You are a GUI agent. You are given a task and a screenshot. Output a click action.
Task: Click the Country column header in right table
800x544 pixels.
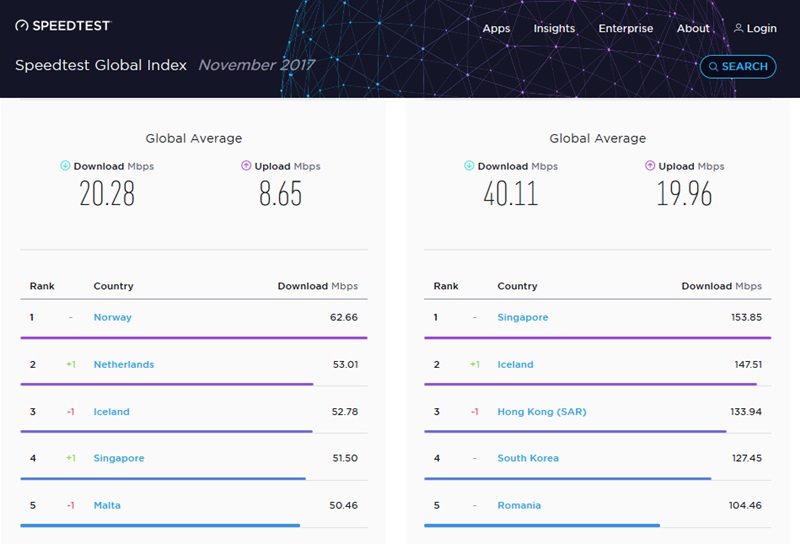pos(517,286)
